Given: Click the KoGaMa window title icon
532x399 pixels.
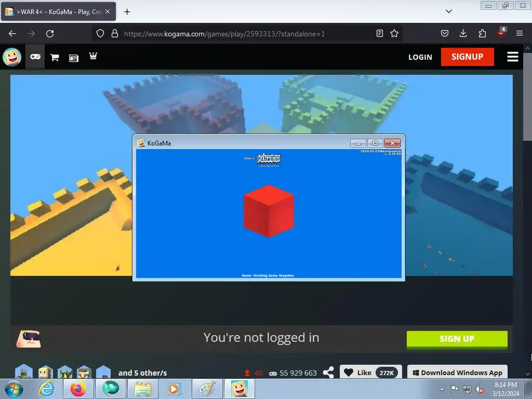Looking at the screenshot, I should pyautogui.click(x=141, y=143).
